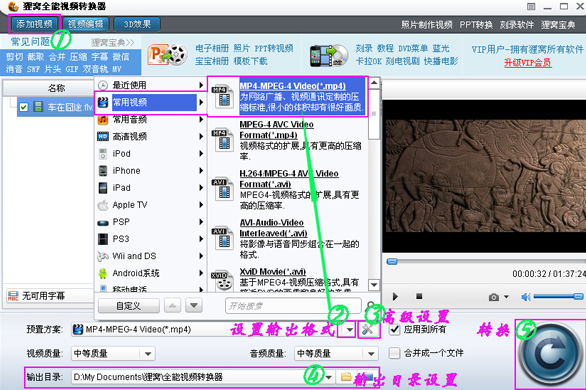Click the video progress seek bar
This screenshot has height=390, width=586.
[x=486, y=261]
